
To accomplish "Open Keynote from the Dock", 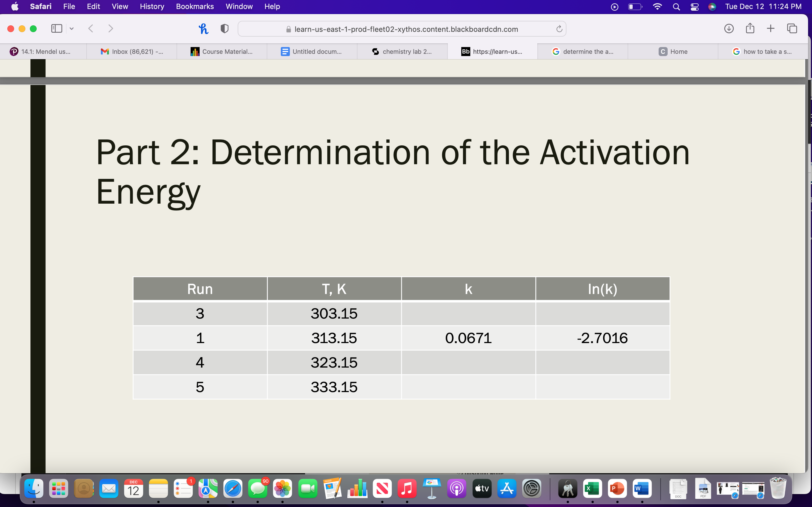I will (431, 489).
